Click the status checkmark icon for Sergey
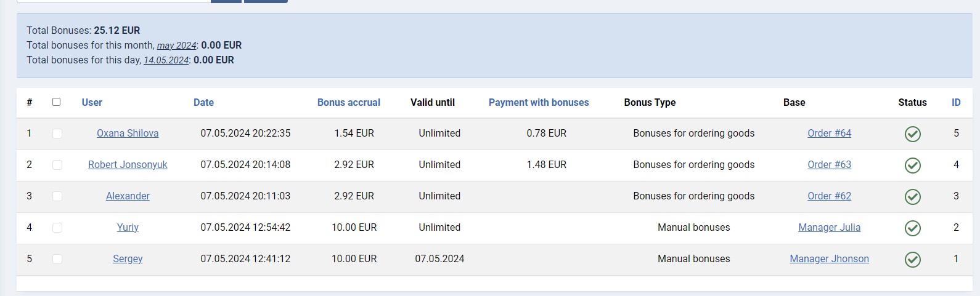980x296 pixels. point(912,260)
